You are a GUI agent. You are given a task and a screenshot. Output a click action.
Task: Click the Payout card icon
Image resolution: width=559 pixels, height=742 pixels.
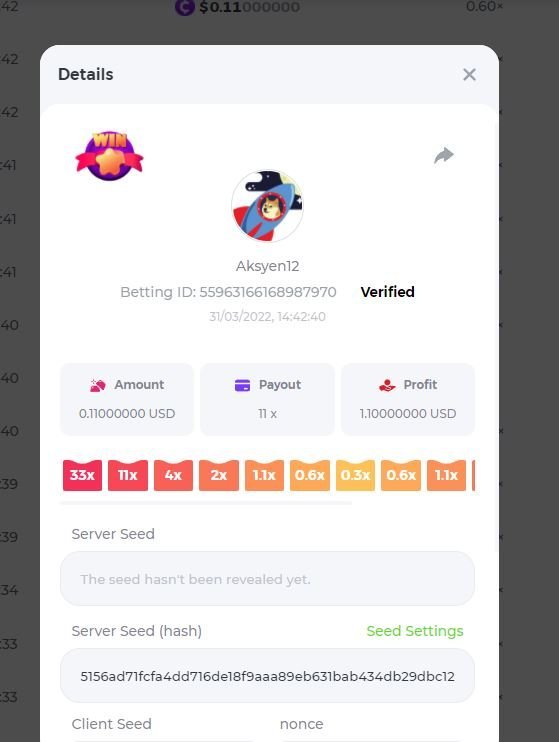pyautogui.click(x=242, y=385)
